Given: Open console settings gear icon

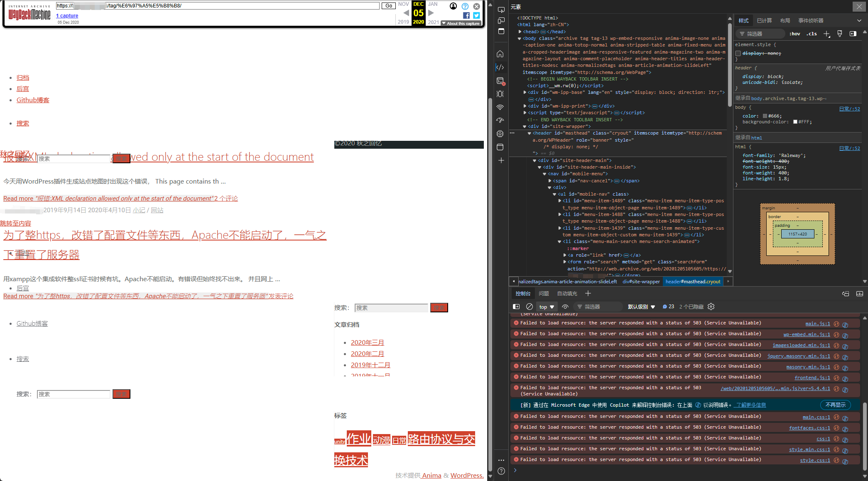Looking at the screenshot, I should click(711, 307).
